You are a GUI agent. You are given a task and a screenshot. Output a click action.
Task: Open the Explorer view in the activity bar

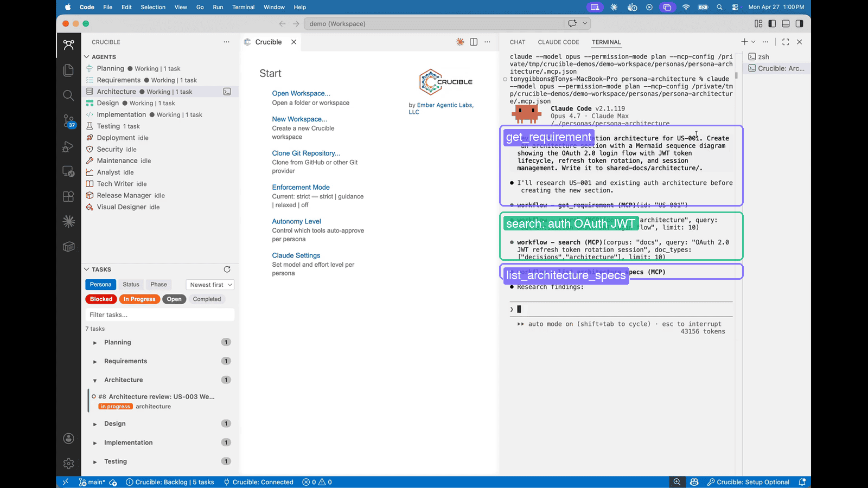68,70
